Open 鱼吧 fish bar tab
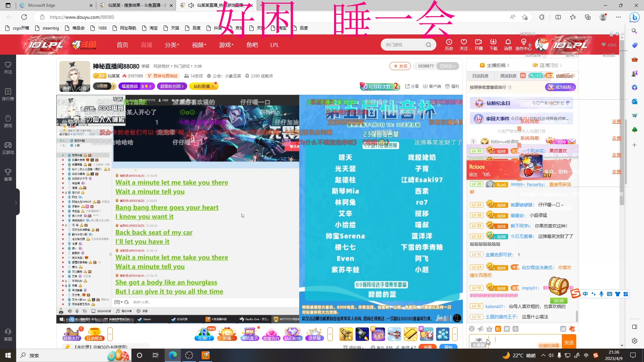The height and width of the screenshot is (362, 644). 252,45
